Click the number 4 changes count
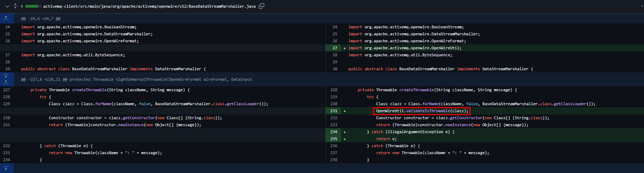Screen dimensions: 644x173 click(22, 6)
